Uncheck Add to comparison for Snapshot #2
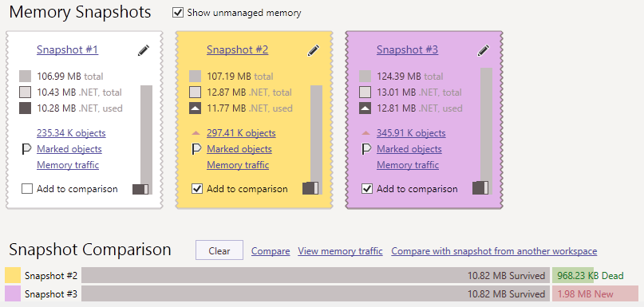 coord(197,189)
